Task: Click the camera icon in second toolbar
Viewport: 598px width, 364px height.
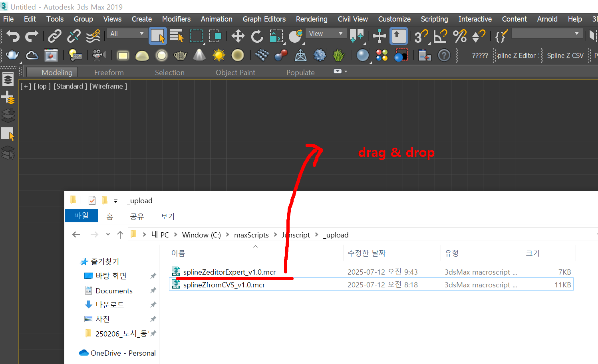Action: pyautogui.click(x=99, y=55)
